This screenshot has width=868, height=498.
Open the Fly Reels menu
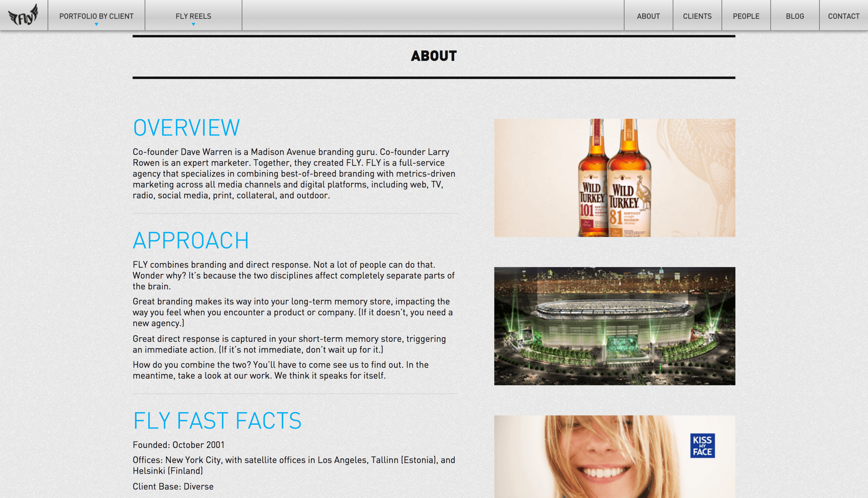[193, 16]
